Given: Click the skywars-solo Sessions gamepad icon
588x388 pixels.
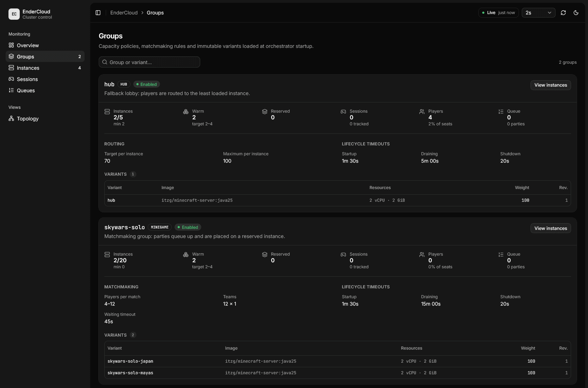Looking at the screenshot, I should [343, 255].
